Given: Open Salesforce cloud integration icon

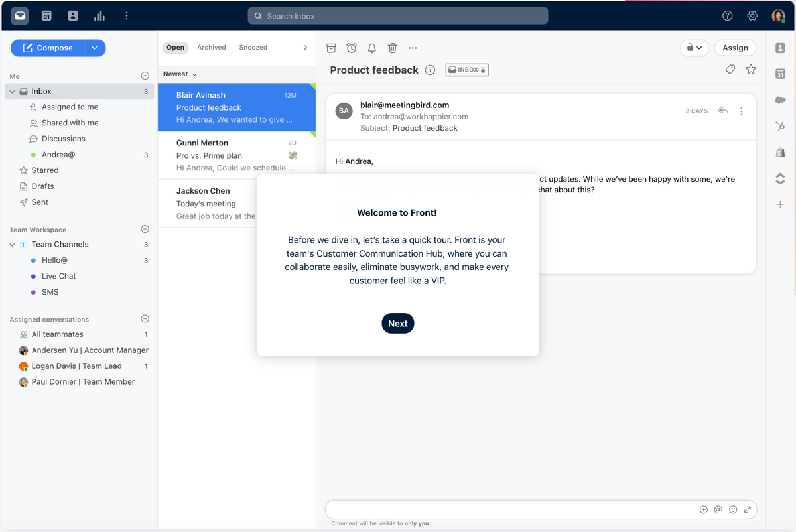Looking at the screenshot, I should pos(780,100).
